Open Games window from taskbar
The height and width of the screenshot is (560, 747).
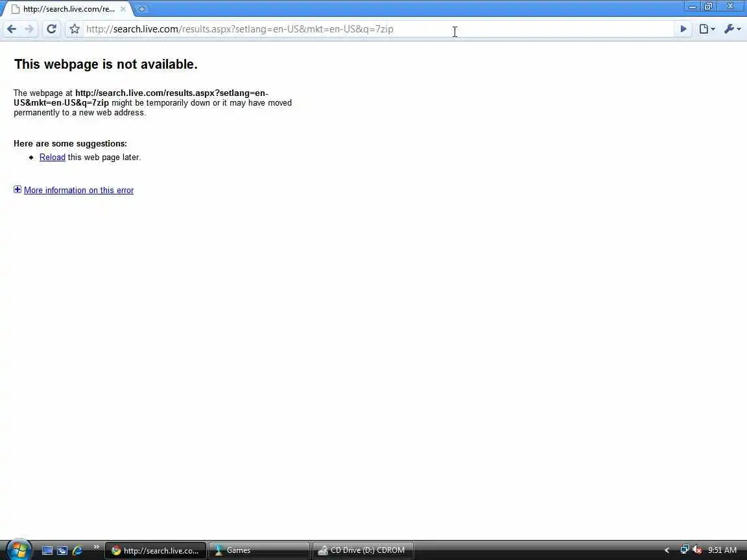coord(259,550)
